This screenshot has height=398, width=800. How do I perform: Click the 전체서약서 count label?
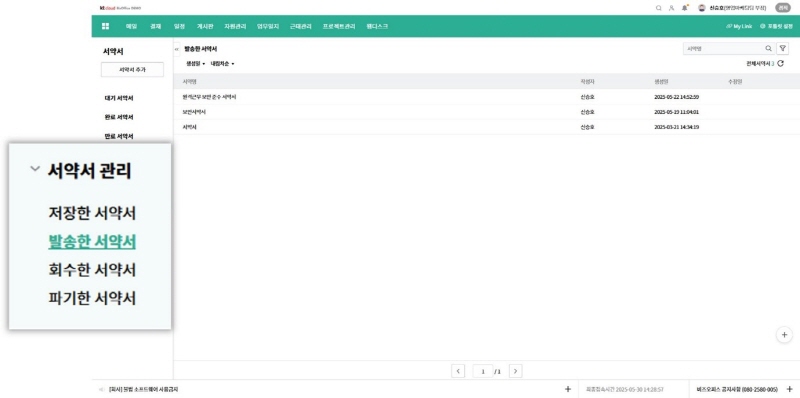coord(760,64)
